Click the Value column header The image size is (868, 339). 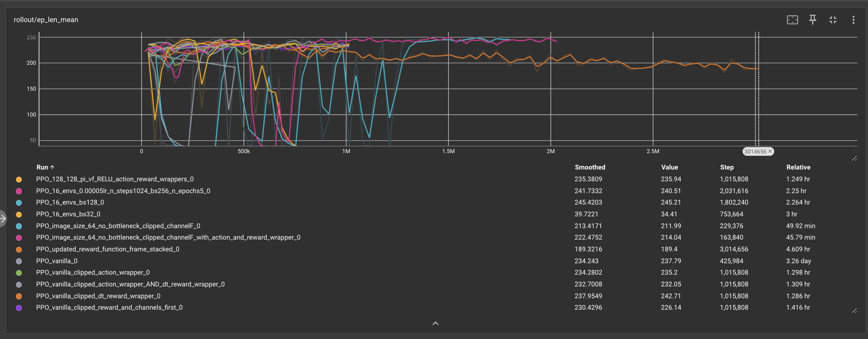click(669, 167)
